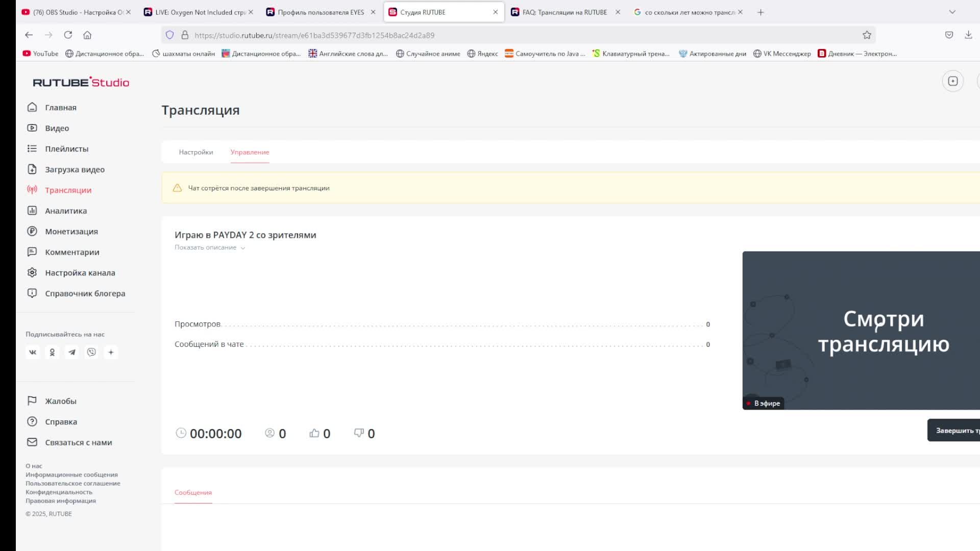Go to Монетизация section

71,232
